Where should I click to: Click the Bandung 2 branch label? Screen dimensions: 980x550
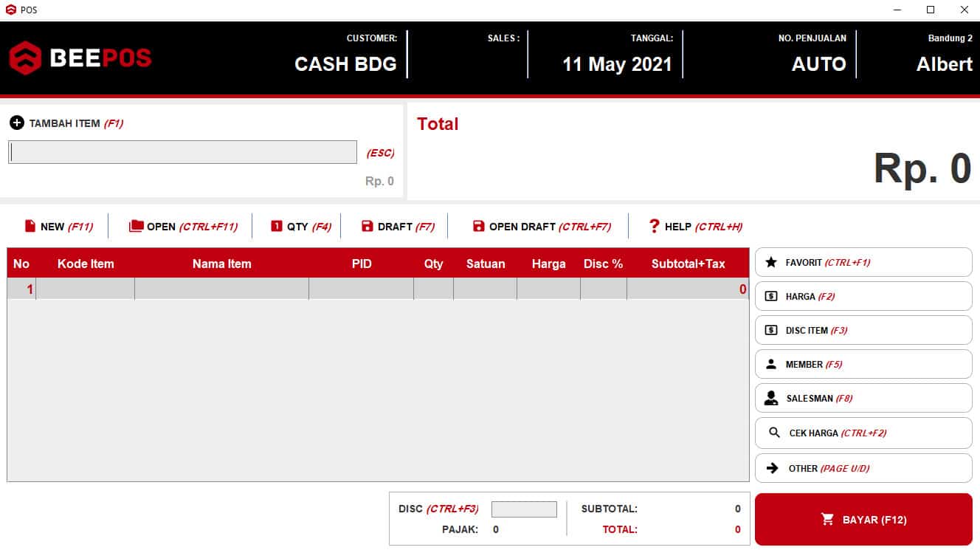pyautogui.click(x=950, y=38)
